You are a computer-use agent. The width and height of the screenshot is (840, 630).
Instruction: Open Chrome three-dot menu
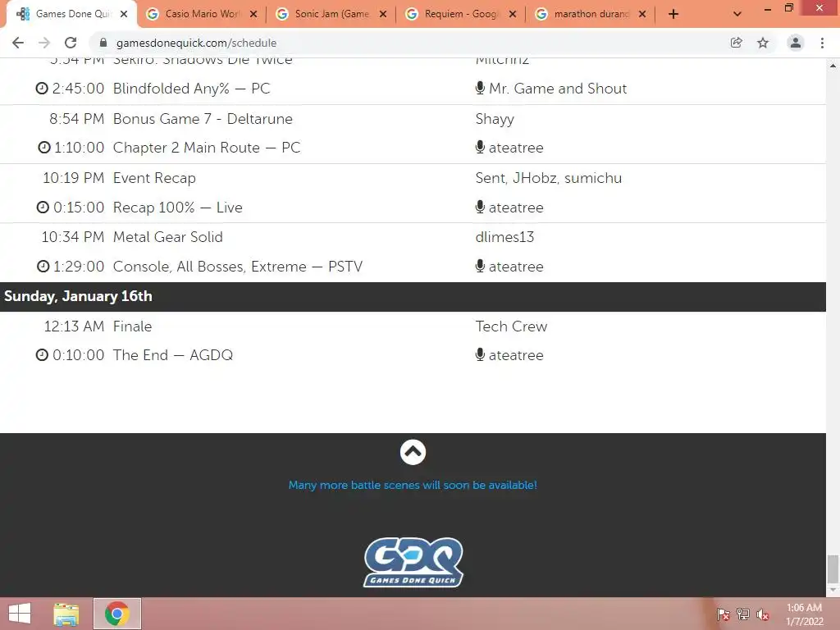(x=822, y=43)
